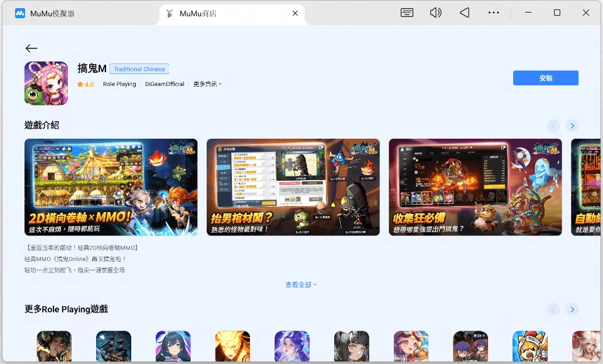Maximize the MuMu window
This screenshot has height=364, width=603.
(x=557, y=13)
